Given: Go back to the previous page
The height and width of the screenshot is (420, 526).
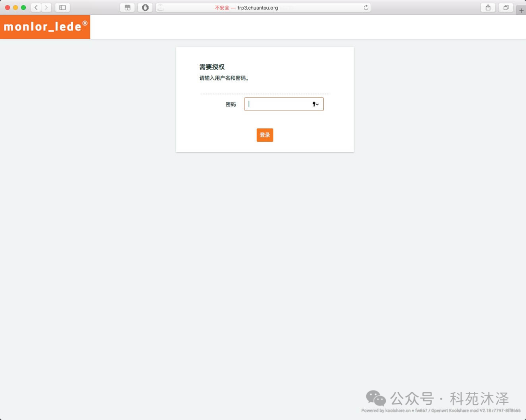Looking at the screenshot, I should coord(36,8).
